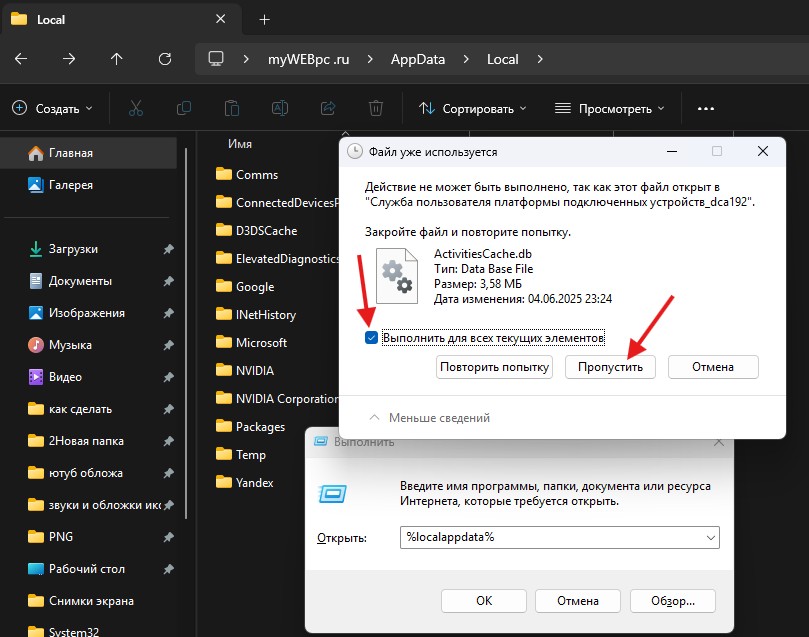This screenshot has width=809, height=637.
Task: Unpin Музыка via its pin icon
Action: tap(168, 346)
